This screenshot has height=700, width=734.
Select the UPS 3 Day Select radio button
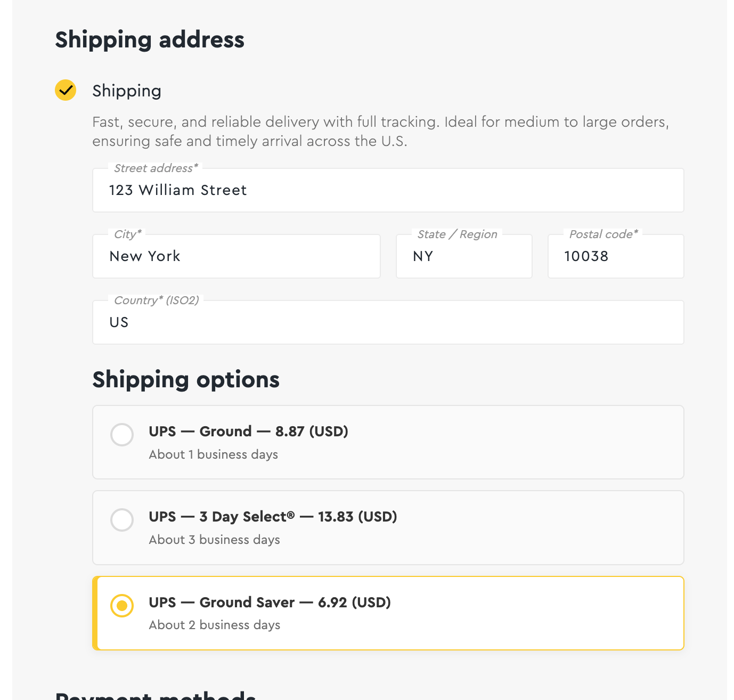coord(122,520)
